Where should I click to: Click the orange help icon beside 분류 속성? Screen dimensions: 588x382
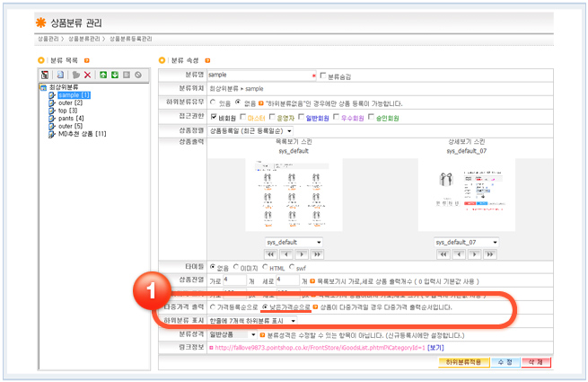pyautogui.click(x=218, y=60)
